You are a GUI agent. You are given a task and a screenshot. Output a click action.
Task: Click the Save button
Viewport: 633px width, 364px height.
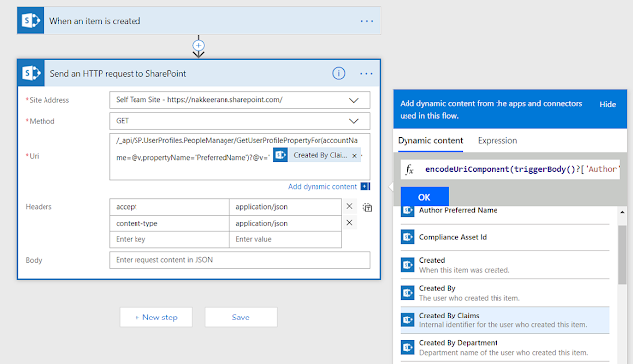click(x=240, y=318)
